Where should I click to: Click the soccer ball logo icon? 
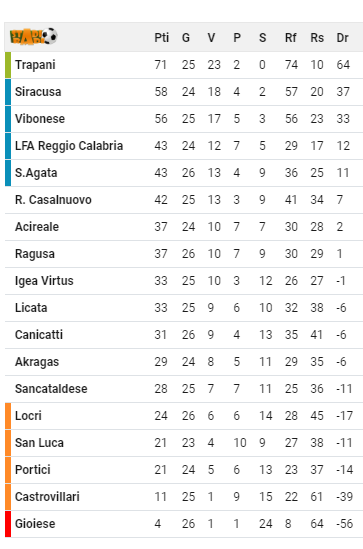pos(34,36)
